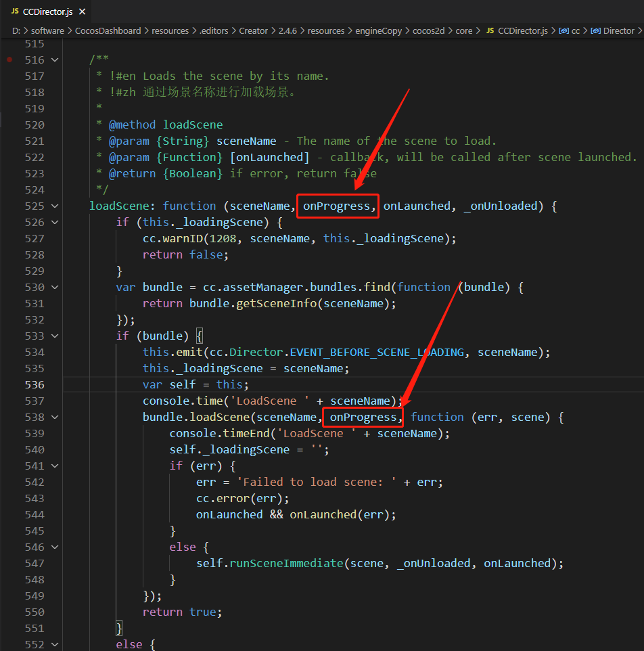Viewport: 644px width, 651px height.
Task: Fold the else block at line 546
Action: point(55,547)
